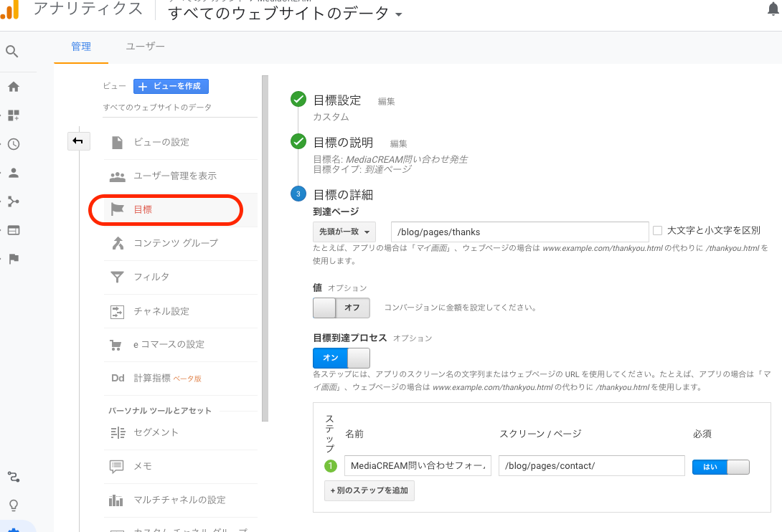Click the 到達ページ URL input field
Screen dimensions: 782x532
coord(519,232)
